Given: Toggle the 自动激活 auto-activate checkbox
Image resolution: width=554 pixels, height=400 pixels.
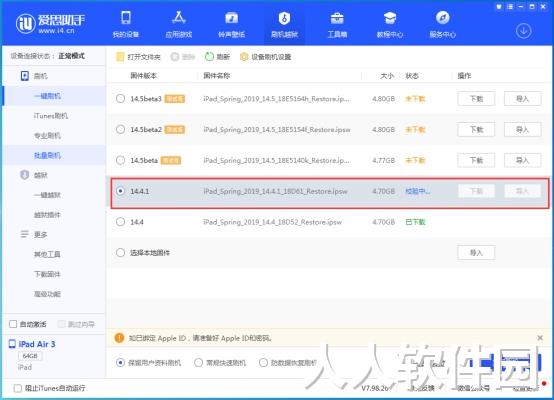Looking at the screenshot, I should [x=13, y=324].
